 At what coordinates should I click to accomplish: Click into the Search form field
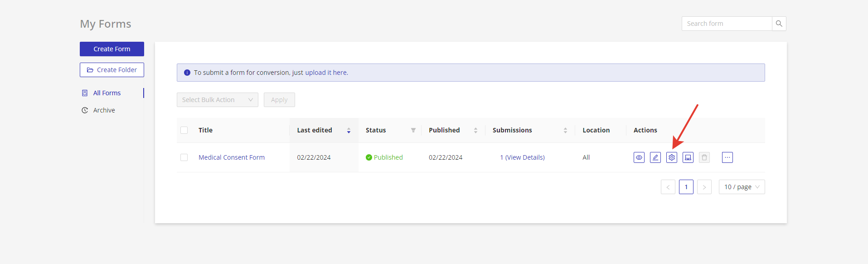(727, 24)
